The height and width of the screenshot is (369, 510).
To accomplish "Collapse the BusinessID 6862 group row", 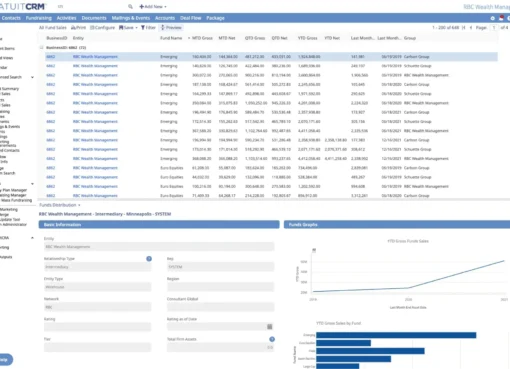I will click(41, 47).
